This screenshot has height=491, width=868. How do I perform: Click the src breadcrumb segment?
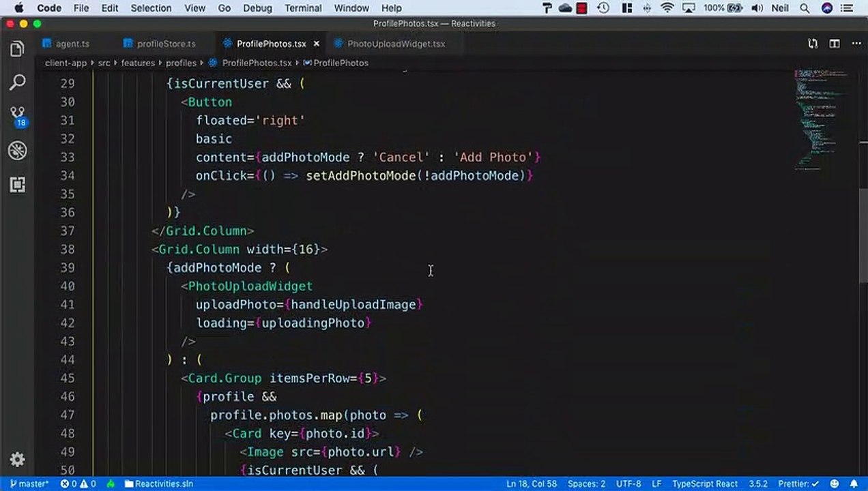coord(104,63)
